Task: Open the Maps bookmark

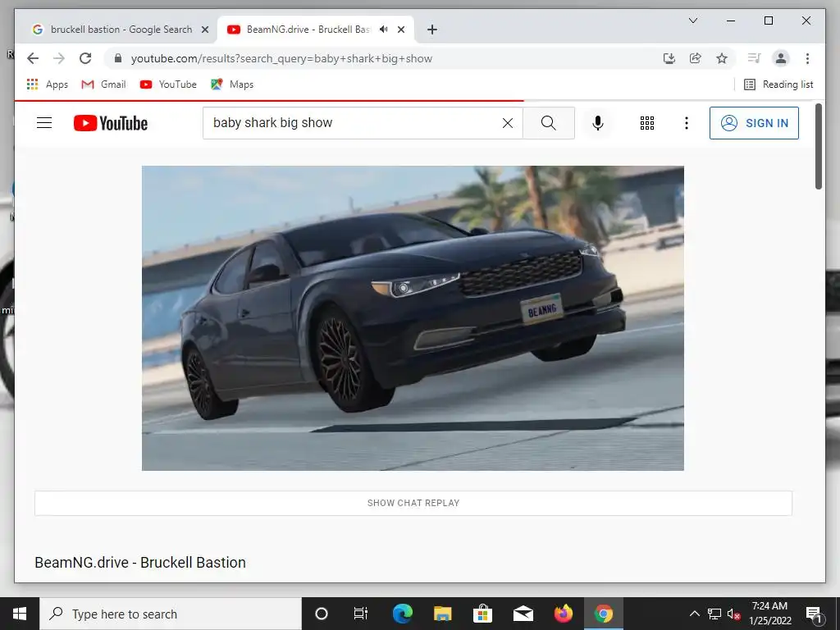Action: pyautogui.click(x=232, y=84)
